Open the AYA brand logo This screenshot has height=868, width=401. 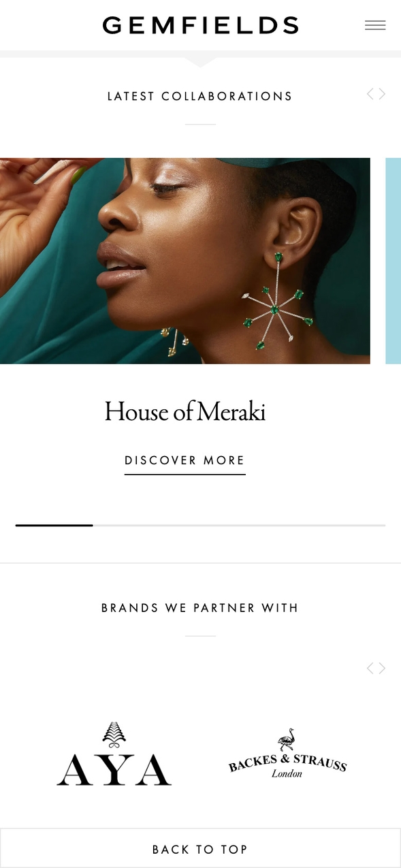click(114, 754)
